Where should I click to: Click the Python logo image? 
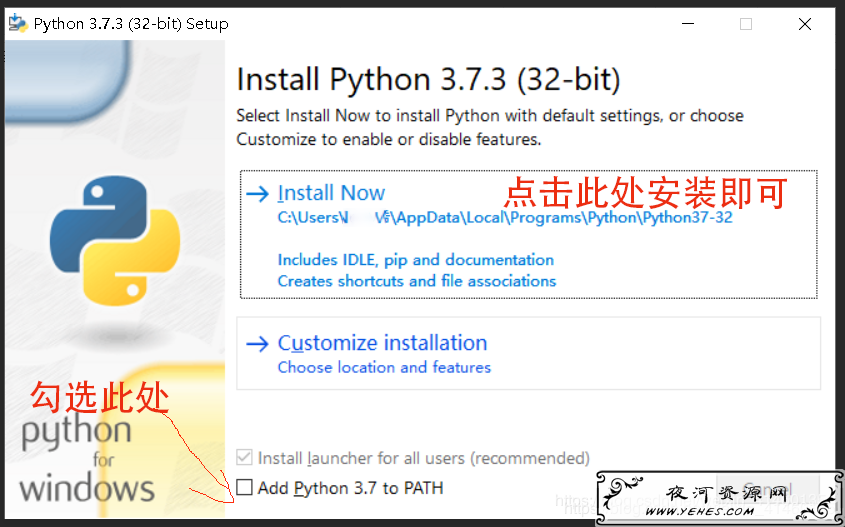pos(115,241)
